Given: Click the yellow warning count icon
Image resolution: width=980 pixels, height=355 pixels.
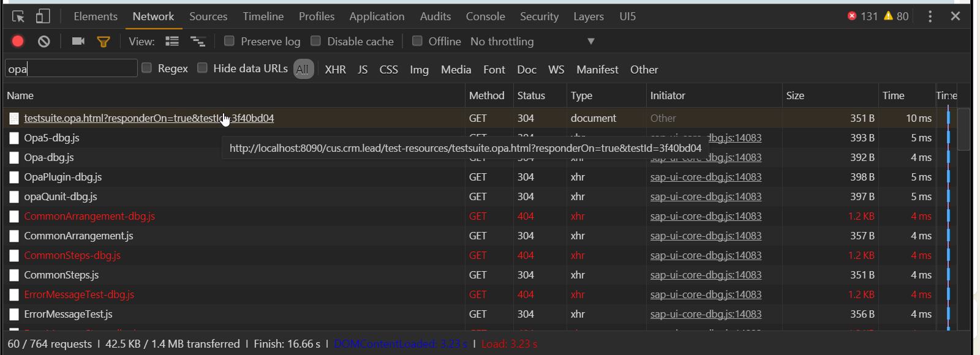Looking at the screenshot, I should (x=888, y=16).
